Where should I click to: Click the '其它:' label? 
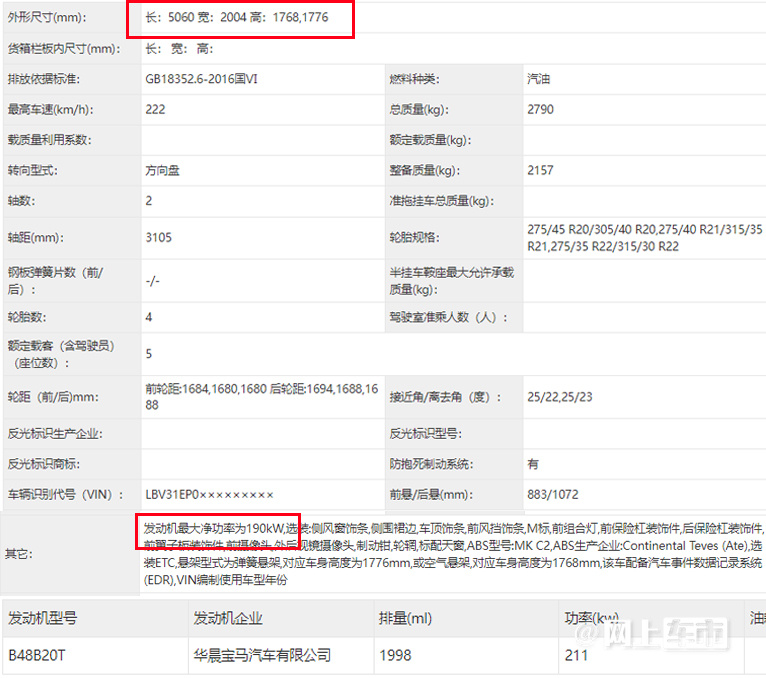coord(19,554)
